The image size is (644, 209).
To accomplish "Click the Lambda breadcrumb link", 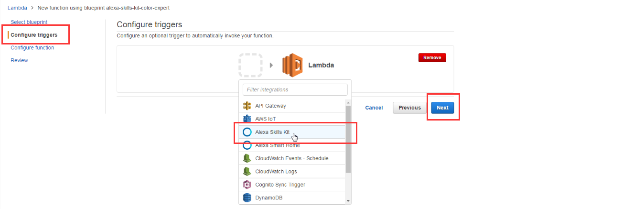I will point(17,8).
